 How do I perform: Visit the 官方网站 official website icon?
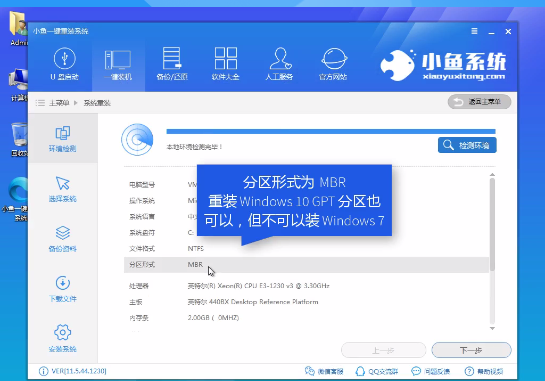click(x=333, y=64)
